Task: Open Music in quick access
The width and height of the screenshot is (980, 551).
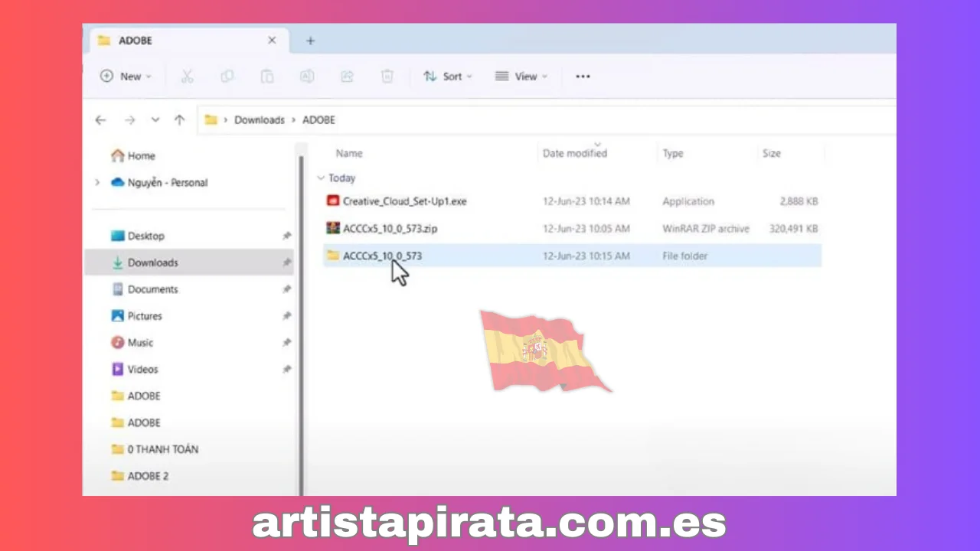Action: pyautogui.click(x=132, y=343)
